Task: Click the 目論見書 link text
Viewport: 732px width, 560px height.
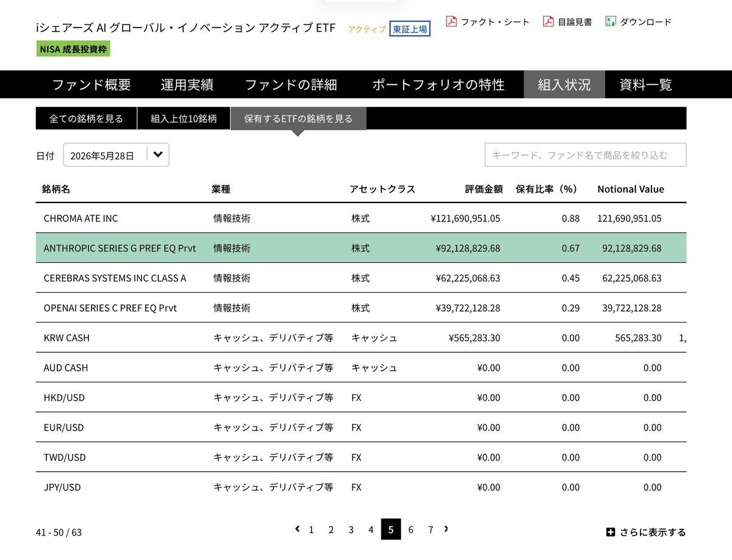Action: click(575, 22)
